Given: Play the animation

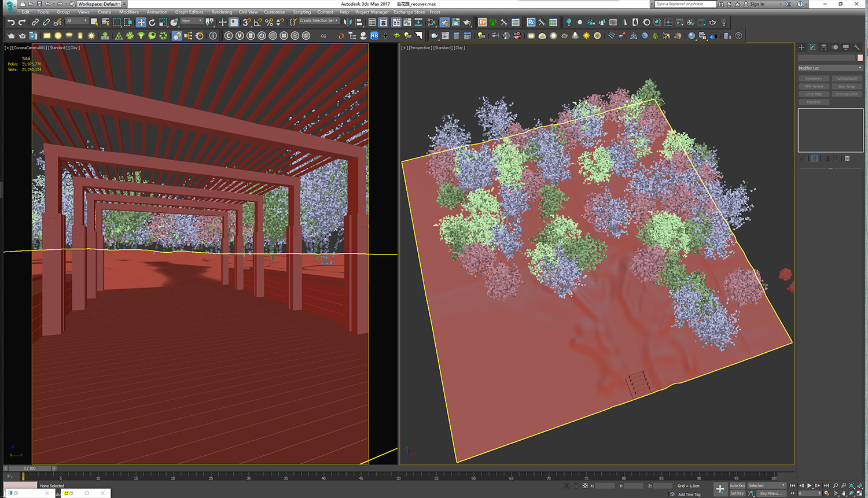Looking at the screenshot, I should click(x=810, y=486).
